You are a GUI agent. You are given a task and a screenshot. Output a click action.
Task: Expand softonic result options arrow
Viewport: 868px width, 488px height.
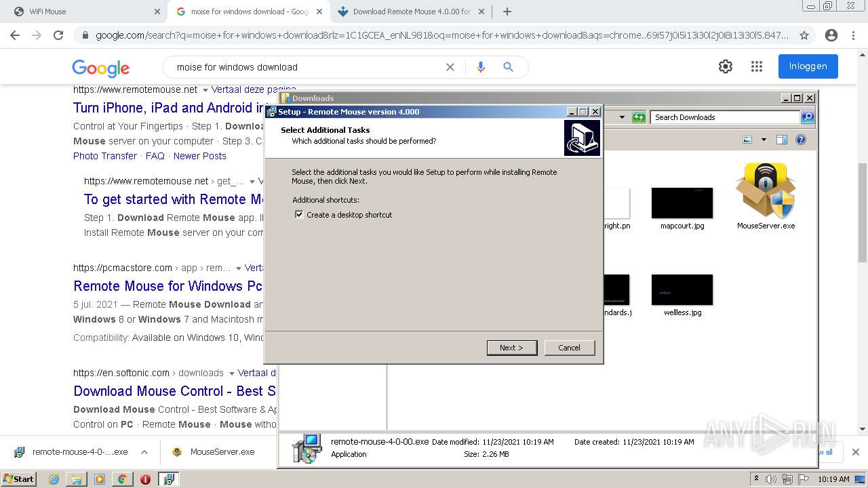click(231, 373)
